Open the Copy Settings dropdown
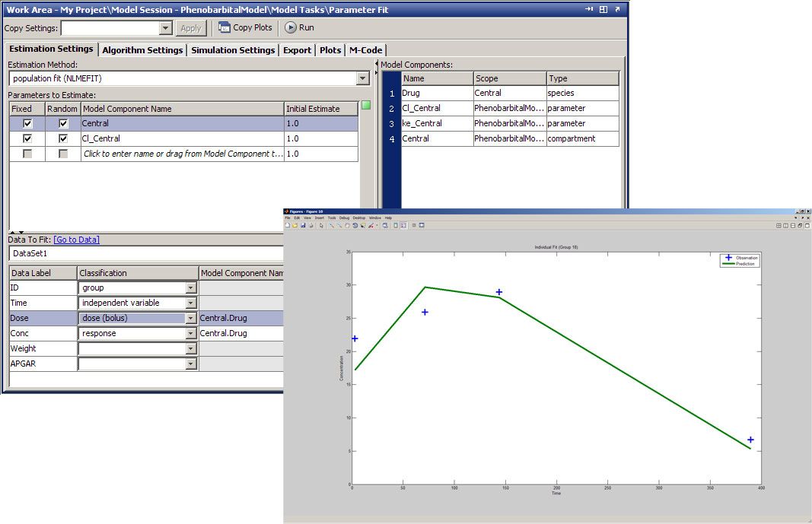This screenshot has width=812, height=524. pyautogui.click(x=166, y=28)
